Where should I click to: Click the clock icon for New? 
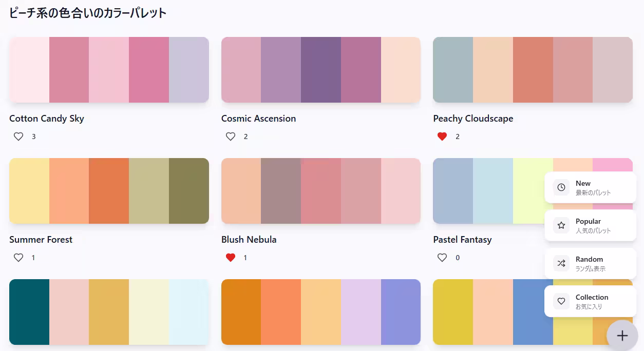pyautogui.click(x=561, y=187)
